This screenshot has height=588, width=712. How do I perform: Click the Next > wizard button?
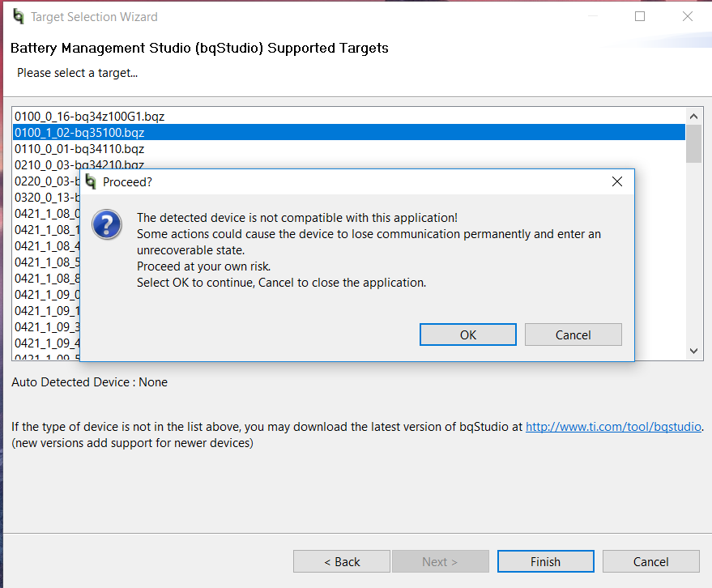[x=440, y=561]
